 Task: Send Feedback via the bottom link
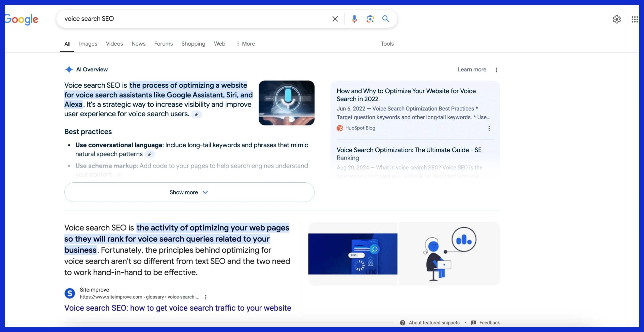pos(489,322)
